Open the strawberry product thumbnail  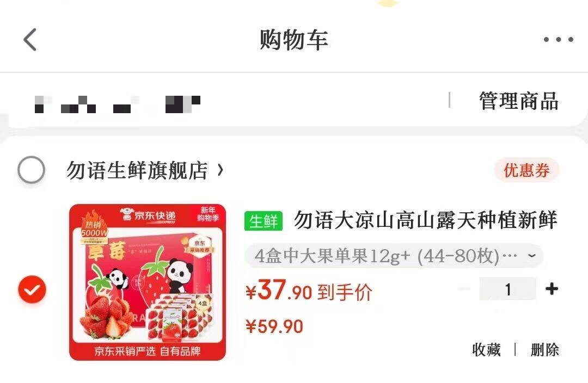[148, 282]
